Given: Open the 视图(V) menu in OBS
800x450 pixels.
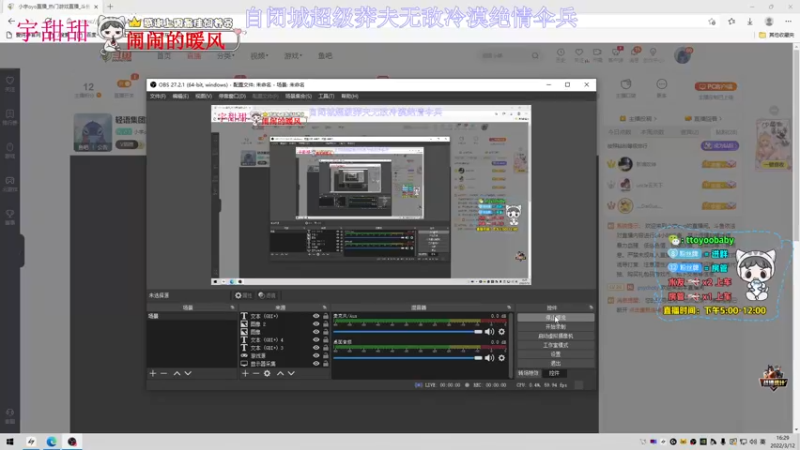Looking at the screenshot, I should click(x=203, y=96).
